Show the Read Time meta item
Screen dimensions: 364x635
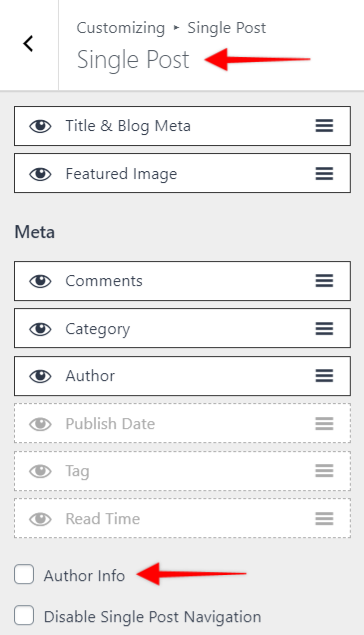40,519
